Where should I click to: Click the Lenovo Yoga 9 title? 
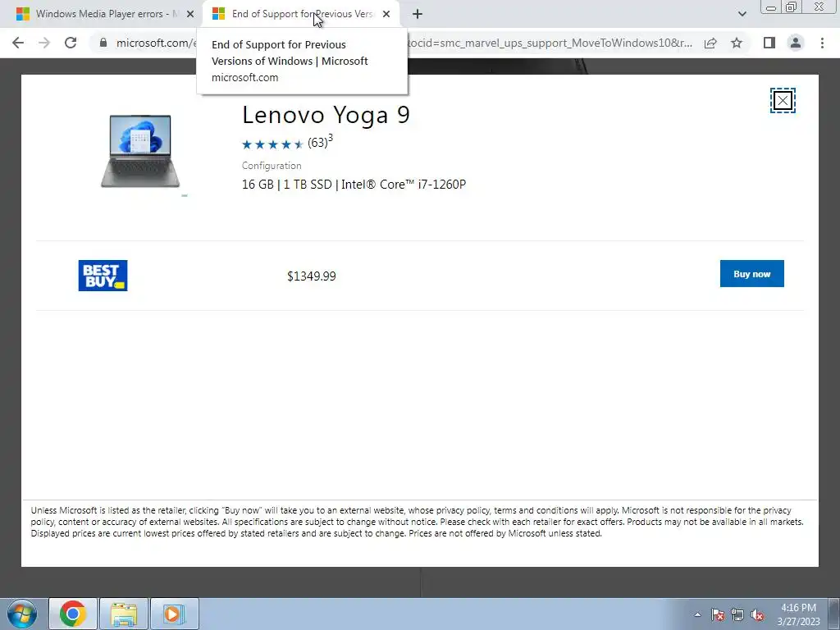[x=326, y=115]
